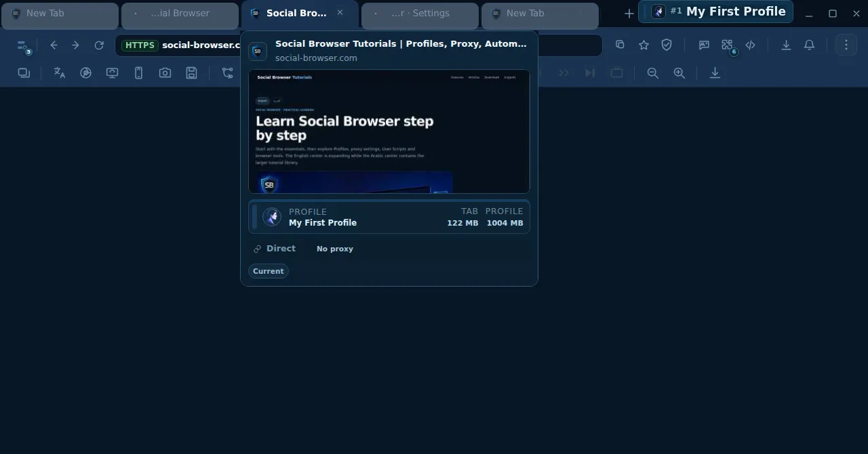The height and width of the screenshot is (454, 868).
Task: Open the shield protection icon
Action: tap(667, 45)
